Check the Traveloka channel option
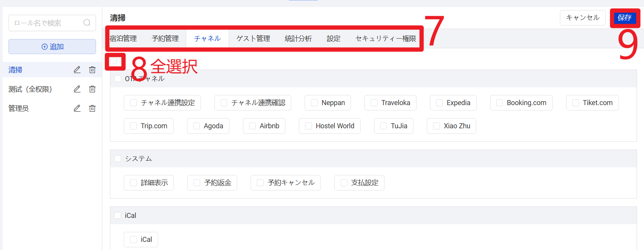Image resolution: width=644 pixels, height=250 pixels. tap(374, 103)
